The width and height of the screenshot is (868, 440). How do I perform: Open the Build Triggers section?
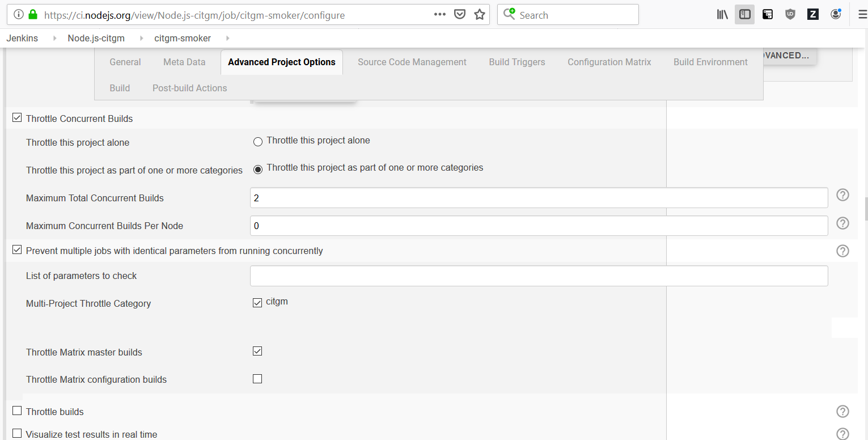tap(516, 62)
